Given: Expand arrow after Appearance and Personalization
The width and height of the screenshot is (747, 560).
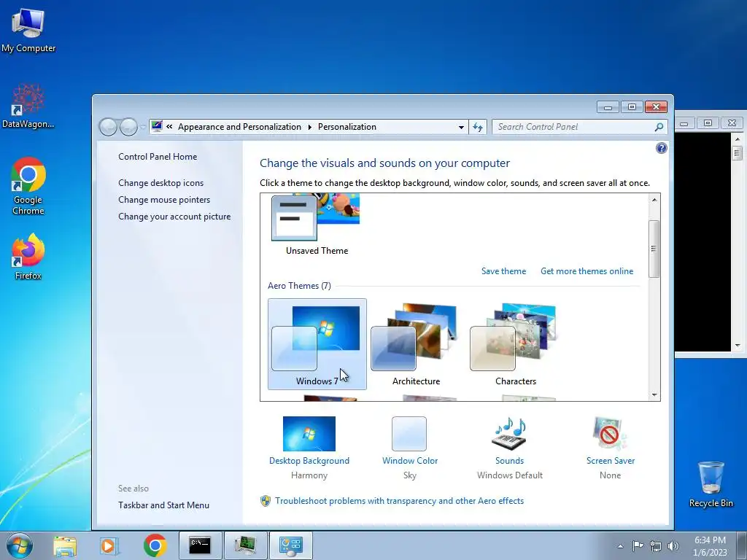Looking at the screenshot, I should pos(309,127).
